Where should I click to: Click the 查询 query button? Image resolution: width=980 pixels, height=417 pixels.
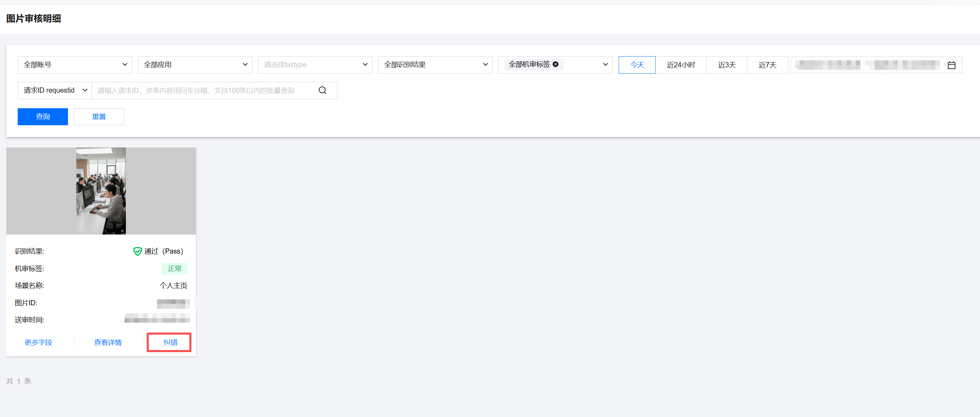click(43, 117)
